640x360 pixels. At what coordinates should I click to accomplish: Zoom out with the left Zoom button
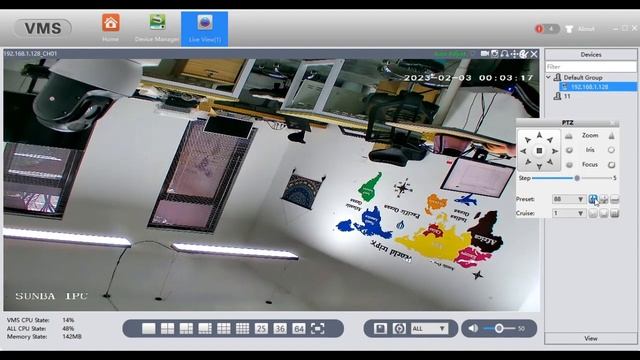(569, 136)
